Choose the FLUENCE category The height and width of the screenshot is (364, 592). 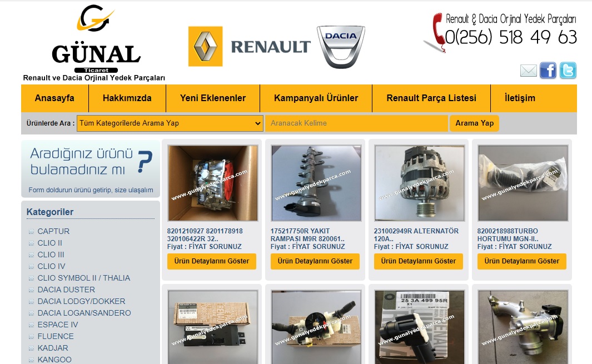56,336
